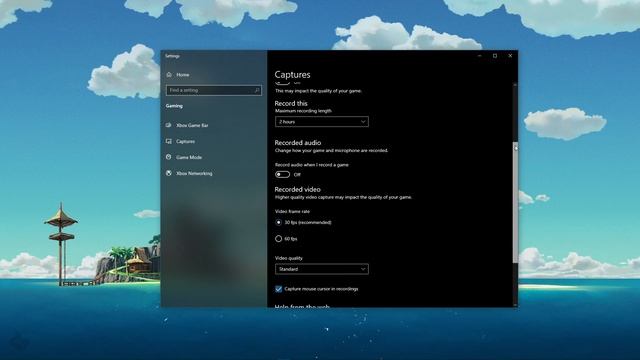Toggle Record audio when I record a game
The image size is (640, 360).
point(282,174)
